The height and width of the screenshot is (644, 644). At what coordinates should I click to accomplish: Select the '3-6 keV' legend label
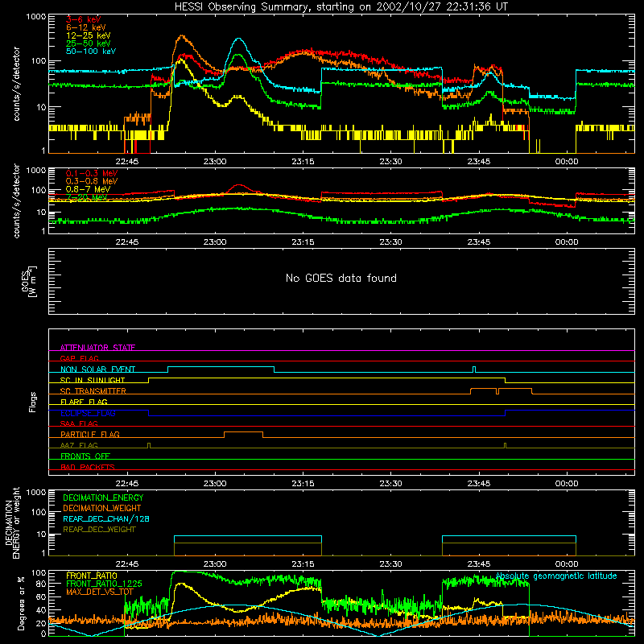84,19
